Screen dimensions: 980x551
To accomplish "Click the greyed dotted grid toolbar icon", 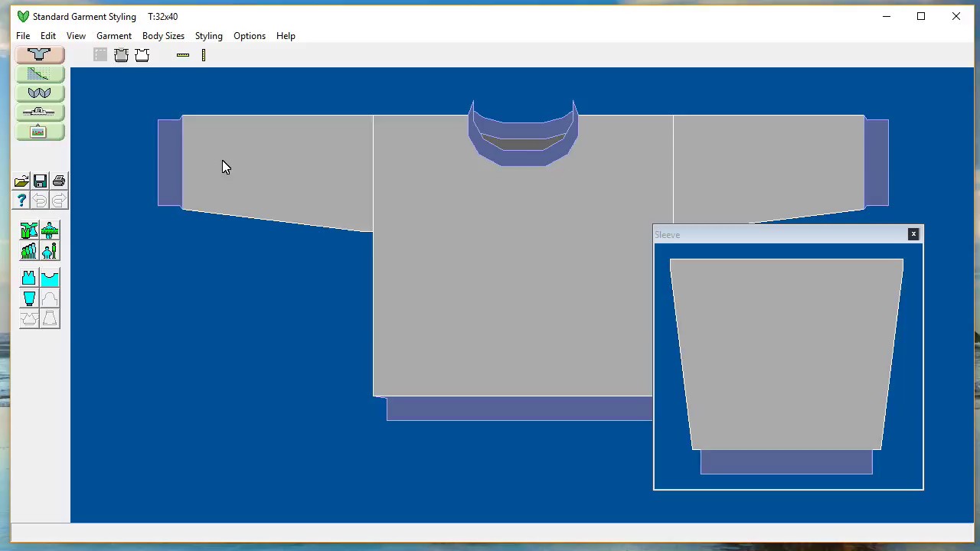I will tap(100, 55).
